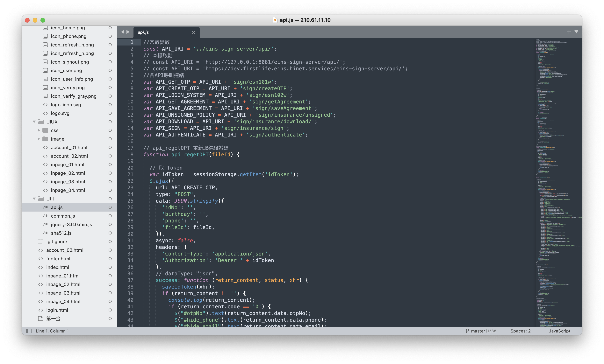The image size is (604, 364).
Task: Open inpage_04.html at root level
Action: [63, 302]
